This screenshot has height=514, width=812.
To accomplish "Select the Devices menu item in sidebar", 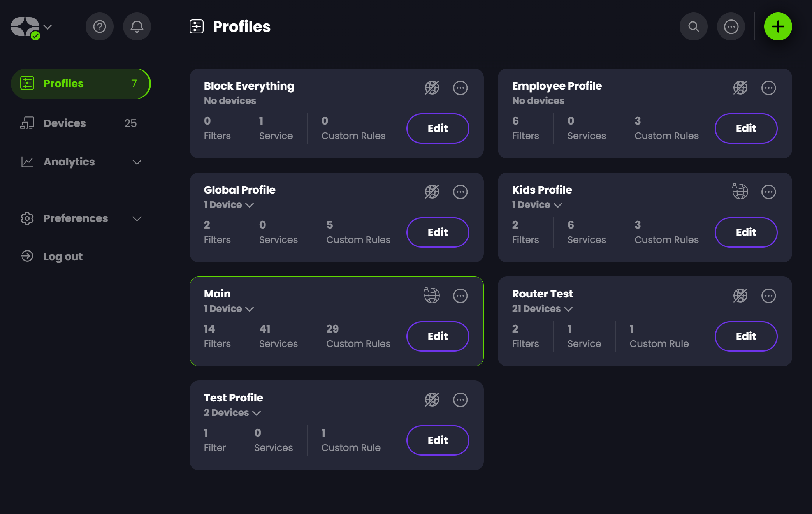I will (x=65, y=123).
